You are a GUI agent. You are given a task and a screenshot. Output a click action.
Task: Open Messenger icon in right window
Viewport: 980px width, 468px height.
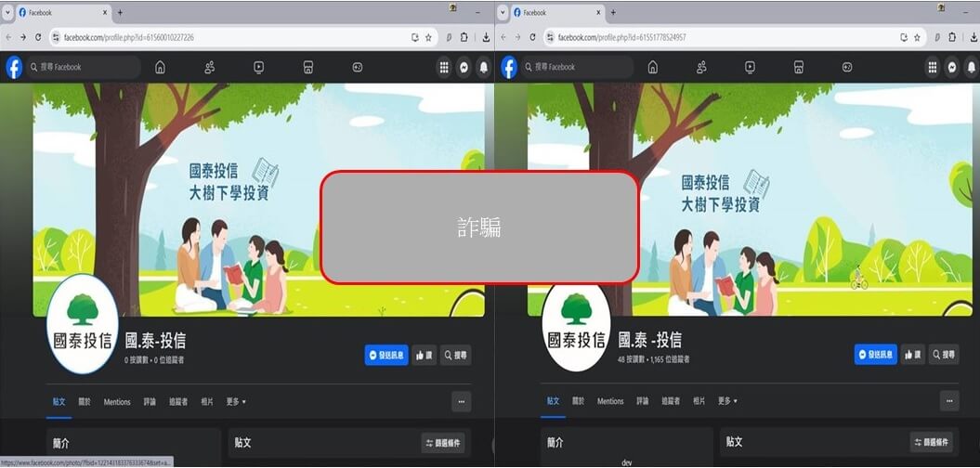[952, 68]
